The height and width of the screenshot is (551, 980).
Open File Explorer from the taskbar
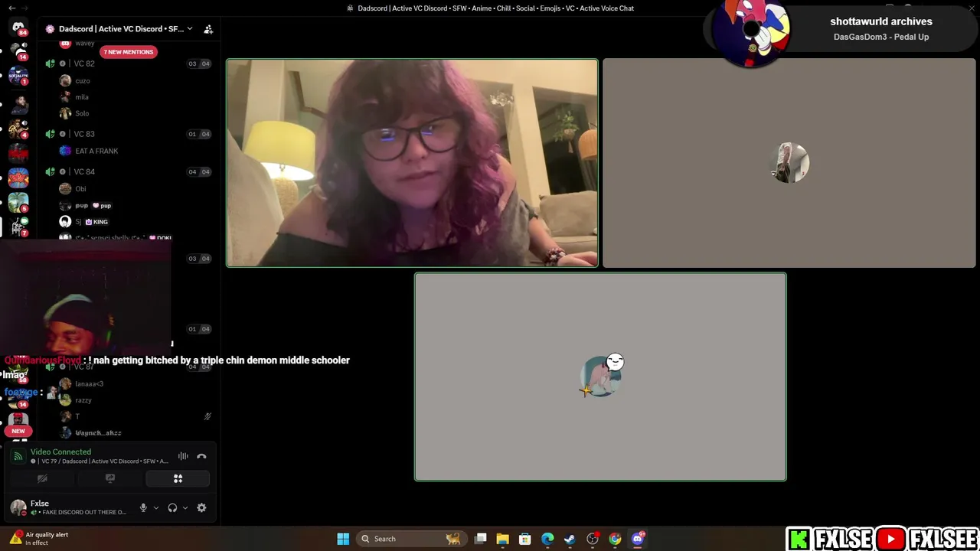coord(502,539)
